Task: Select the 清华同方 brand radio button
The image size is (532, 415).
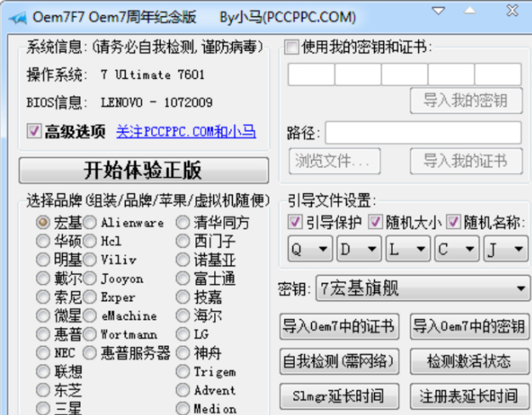Action: tap(184, 222)
